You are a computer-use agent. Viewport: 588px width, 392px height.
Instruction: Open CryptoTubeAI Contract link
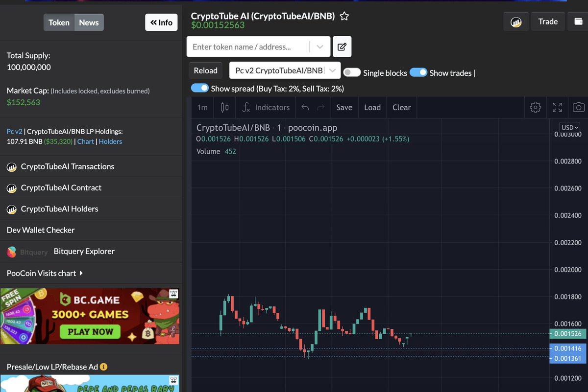tap(61, 188)
